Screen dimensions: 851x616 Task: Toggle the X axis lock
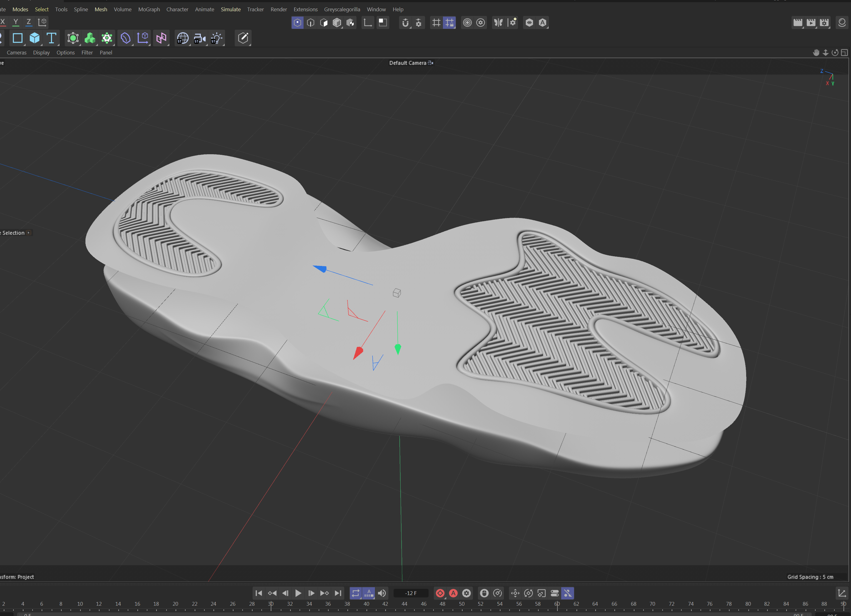3,22
